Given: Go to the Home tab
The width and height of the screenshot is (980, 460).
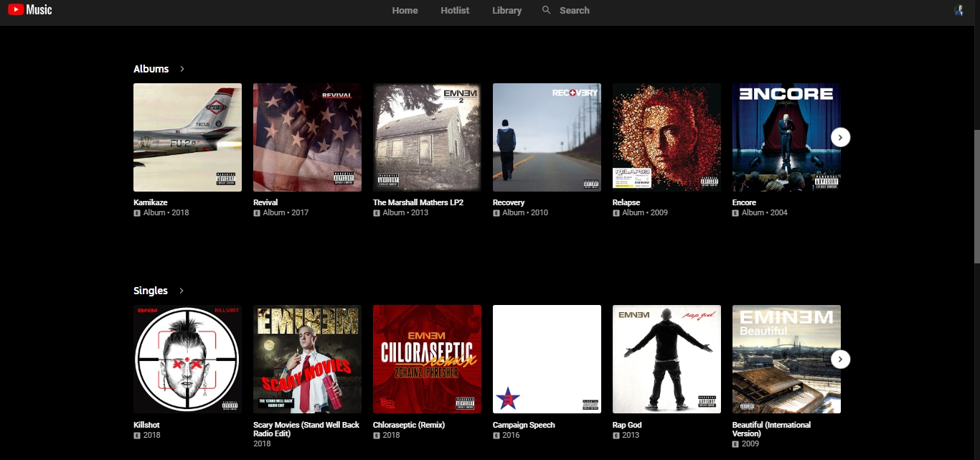Looking at the screenshot, I should pos(405,11).
